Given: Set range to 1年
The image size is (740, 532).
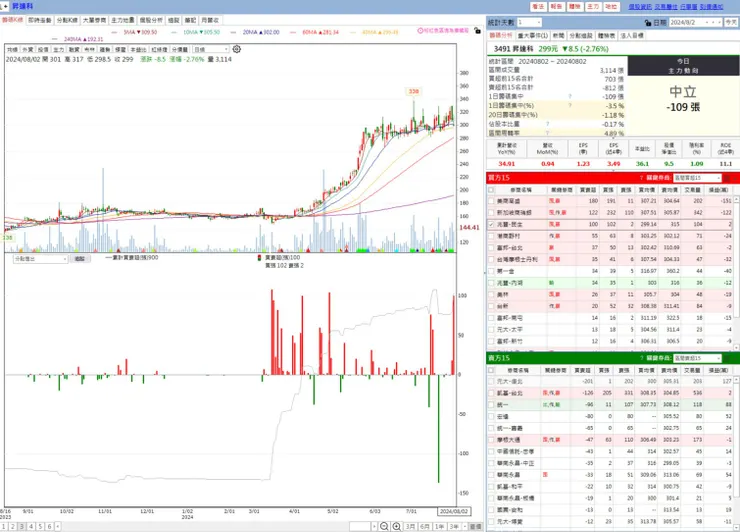Looking at the screenshot, I should click(x=439, y=526).
